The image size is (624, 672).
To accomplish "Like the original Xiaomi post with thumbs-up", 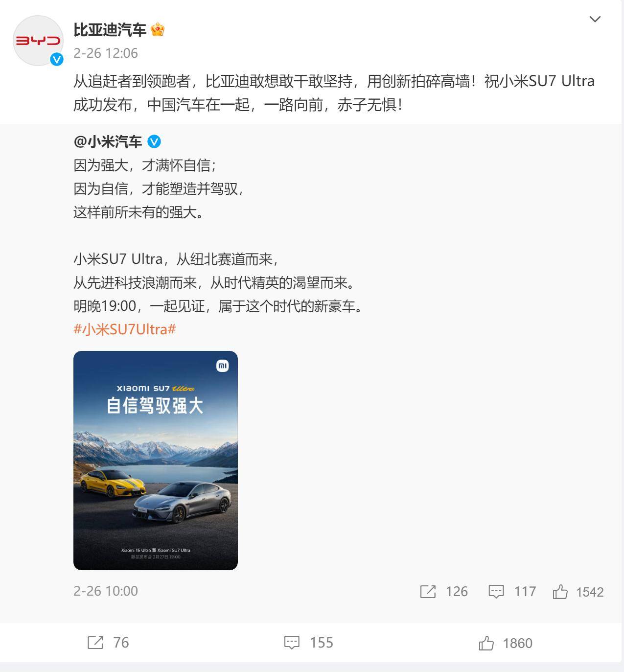I will (x=560, y=592).
